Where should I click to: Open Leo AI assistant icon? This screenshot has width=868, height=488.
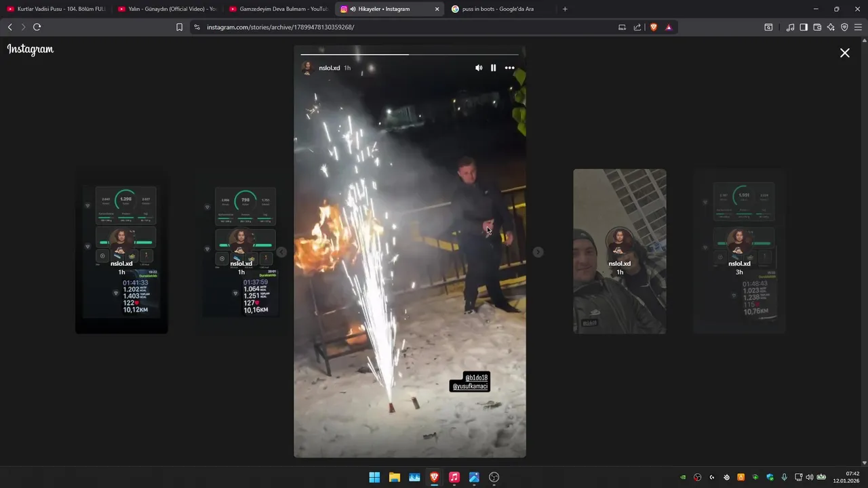click(x=831, y=27)
